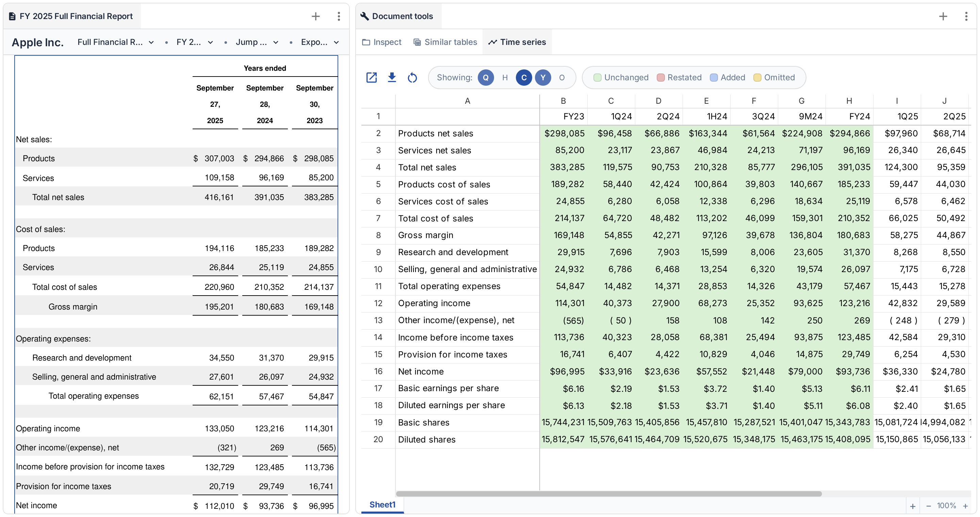Click the 2025 Net income value 112,010

pos(219,506)
